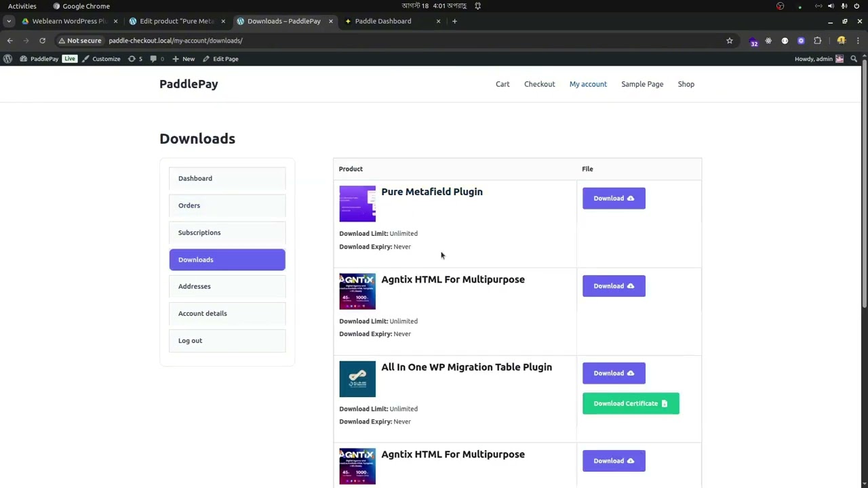Viewport: 868px width, 488px height.
Task: Click Log out in account sidebar
Action: coord(227,340)
